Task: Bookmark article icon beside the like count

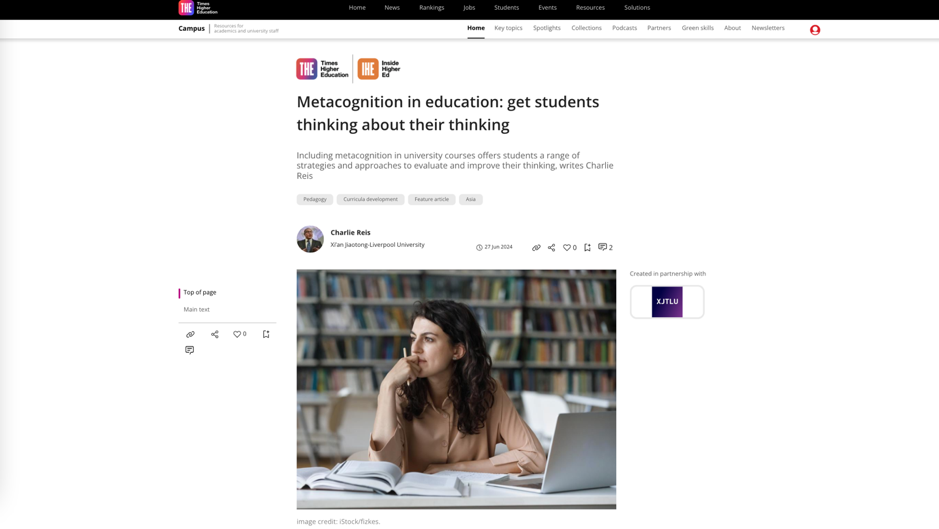Action: pos(587,247)
